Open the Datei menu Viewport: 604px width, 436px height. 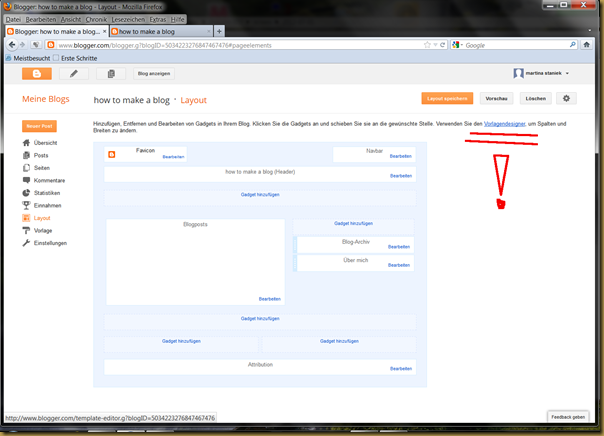click(x=13, y=19)
